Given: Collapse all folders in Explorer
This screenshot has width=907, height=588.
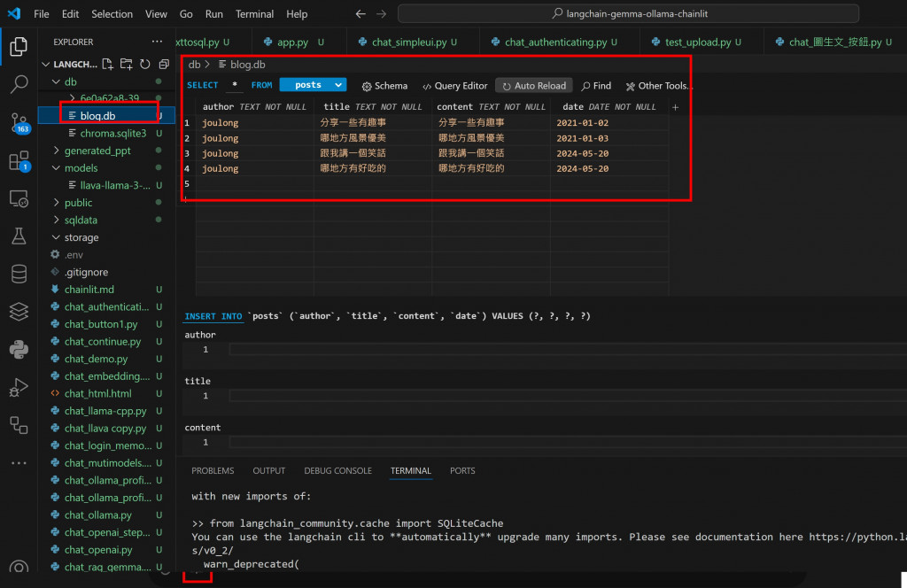Looking at the screenshot, I should (164, 64).
